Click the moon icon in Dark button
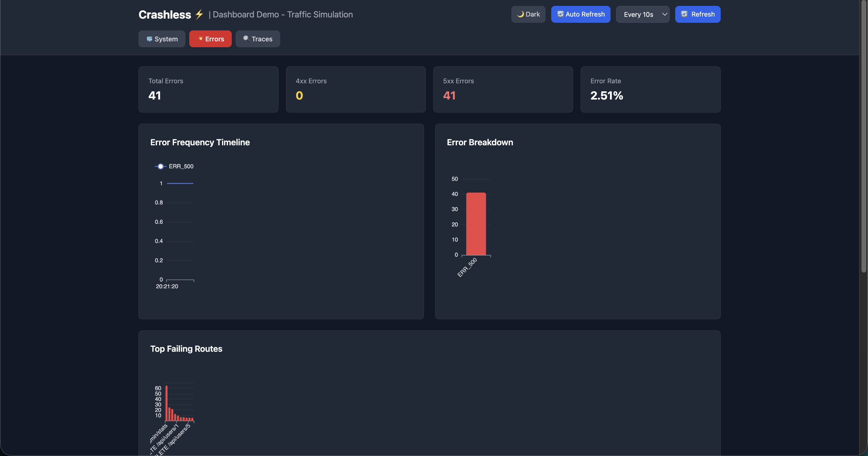Screen dimensions: 868x456 [x=520, y=14]
